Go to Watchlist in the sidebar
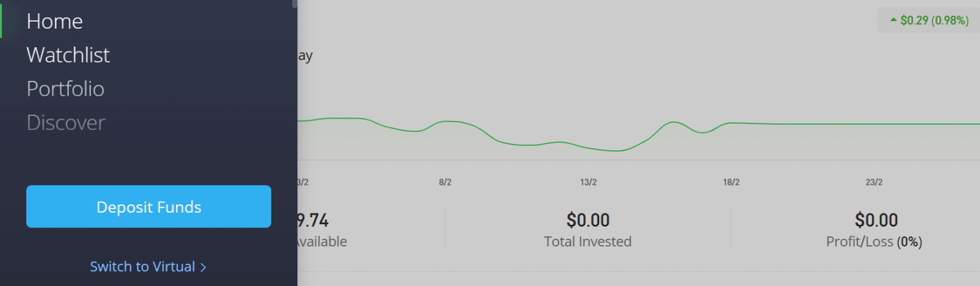980x286 pixels. click(x=68, y=55)
